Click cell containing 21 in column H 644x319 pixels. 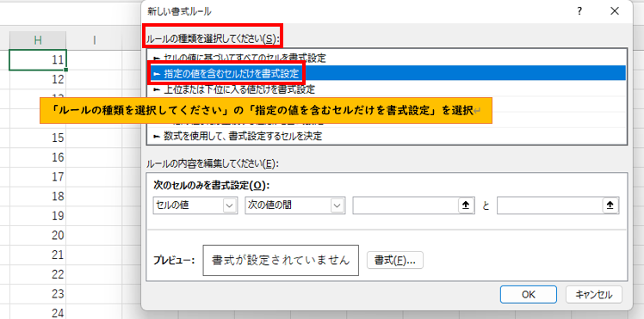(38, 255)
